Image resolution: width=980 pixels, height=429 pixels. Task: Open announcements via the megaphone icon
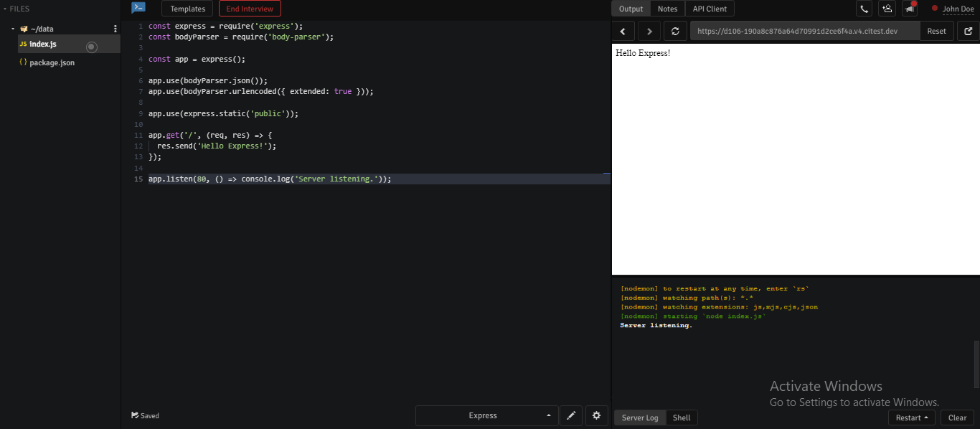click(909, 9)
